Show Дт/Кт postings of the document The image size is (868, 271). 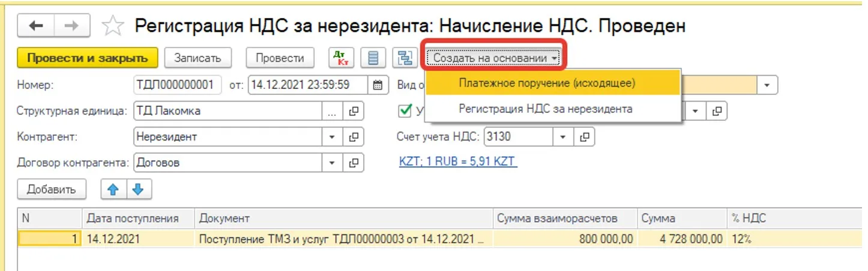[x=342, y=58]
